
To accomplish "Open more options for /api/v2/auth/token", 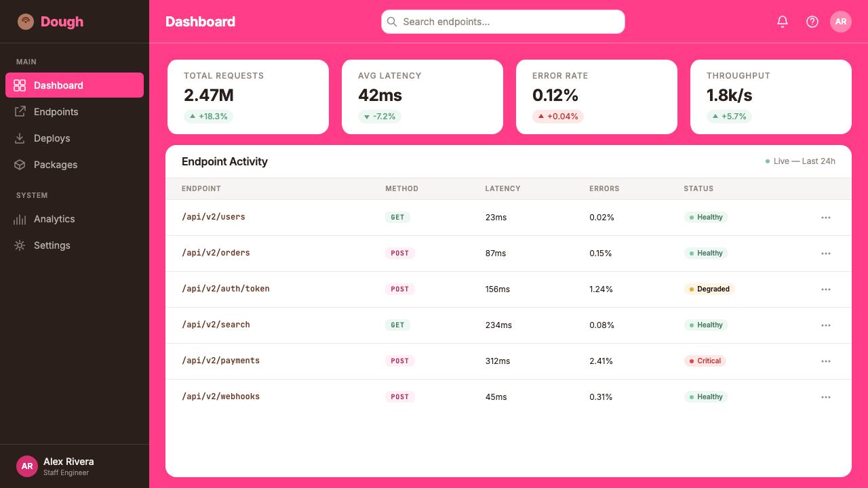I will coord(826,289).
